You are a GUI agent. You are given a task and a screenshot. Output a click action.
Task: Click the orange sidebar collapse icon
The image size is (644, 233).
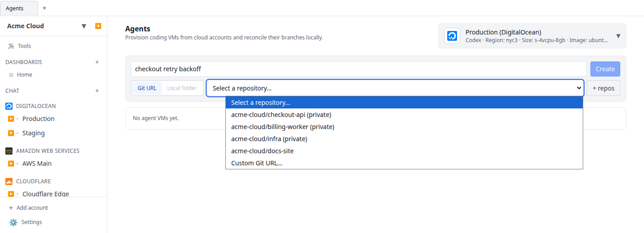tap(98, 26)
